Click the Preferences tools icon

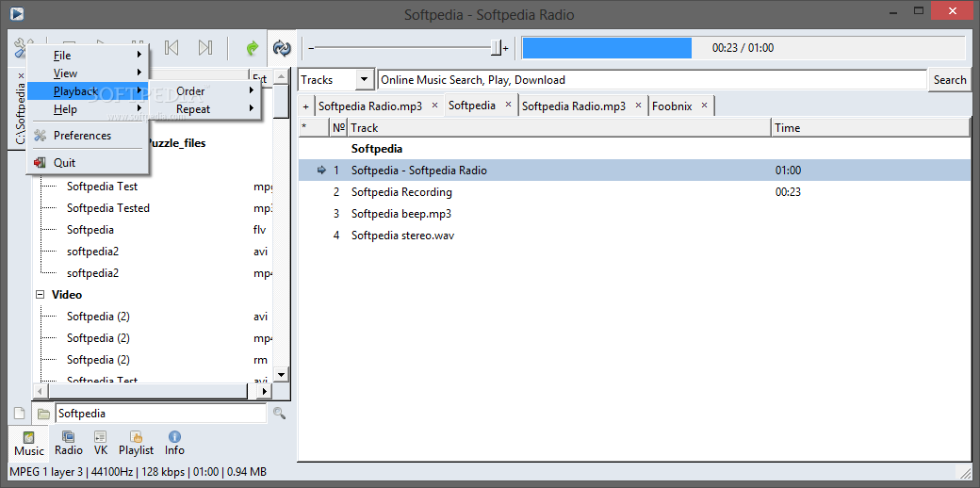point(41,136)
